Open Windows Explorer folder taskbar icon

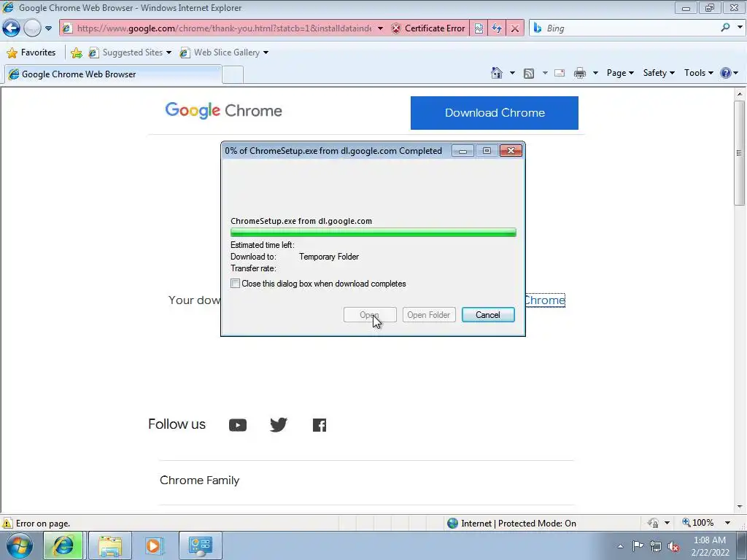click(110, 545)
